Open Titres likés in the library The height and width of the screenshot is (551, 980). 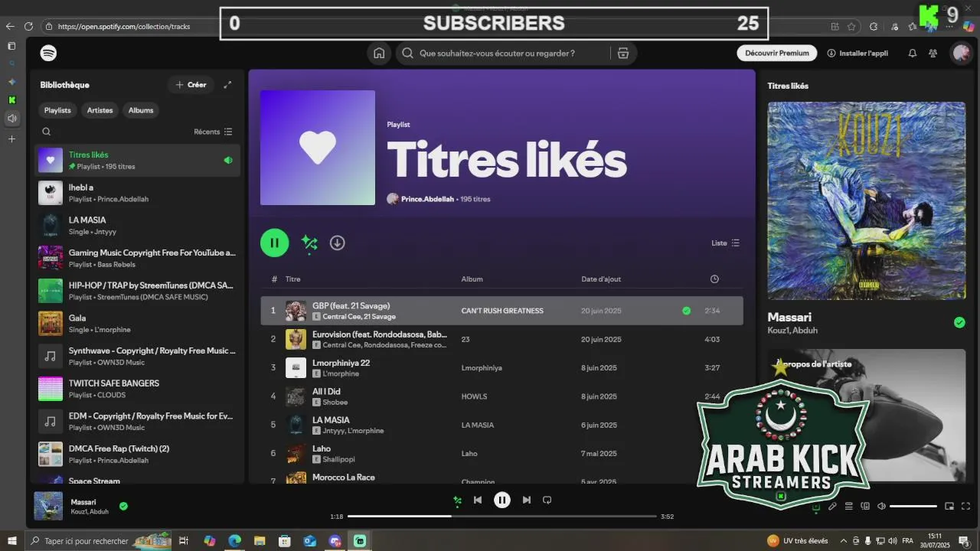coord(137,160)
